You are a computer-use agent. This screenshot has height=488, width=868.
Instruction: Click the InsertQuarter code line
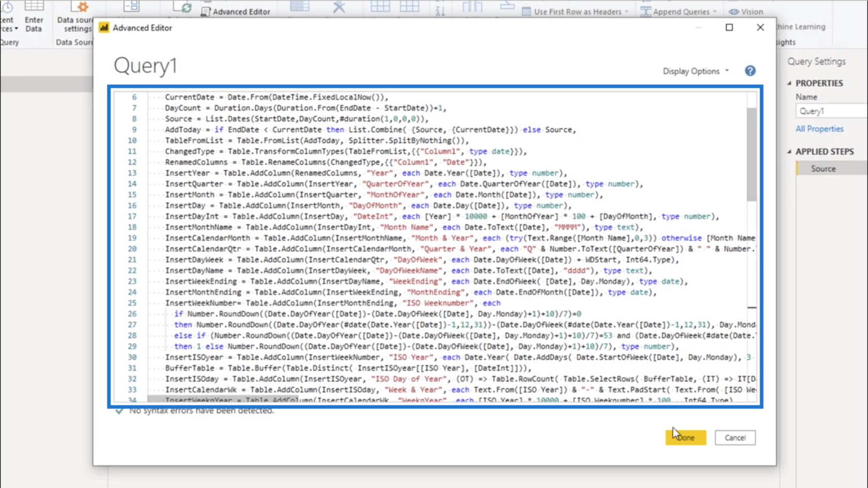click(x=404, y=184)
